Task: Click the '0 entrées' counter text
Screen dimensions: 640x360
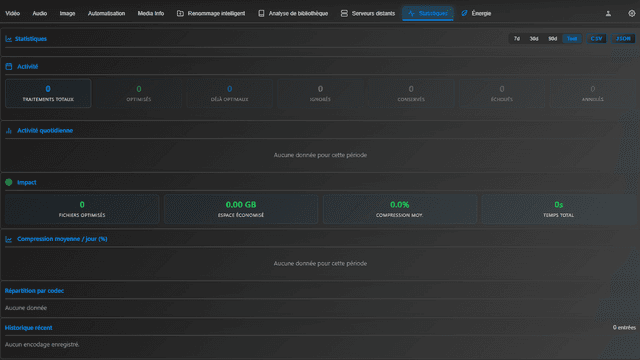Action: pos(624,328)
